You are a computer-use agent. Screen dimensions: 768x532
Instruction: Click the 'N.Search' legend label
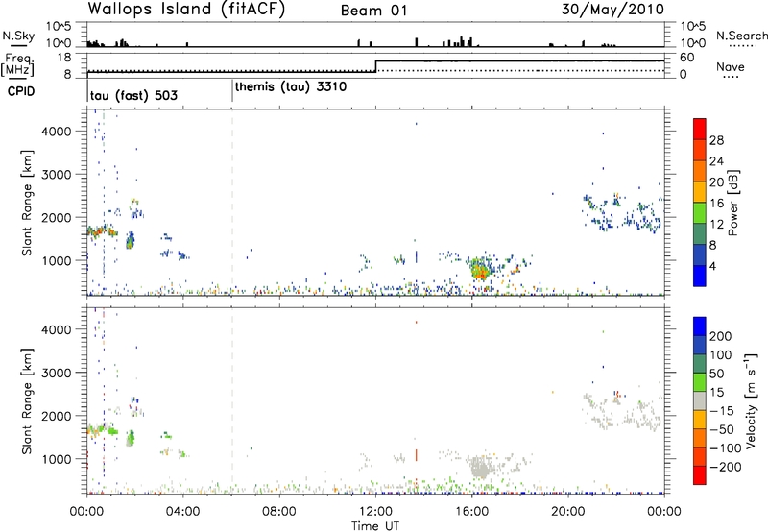pos(741,36)
